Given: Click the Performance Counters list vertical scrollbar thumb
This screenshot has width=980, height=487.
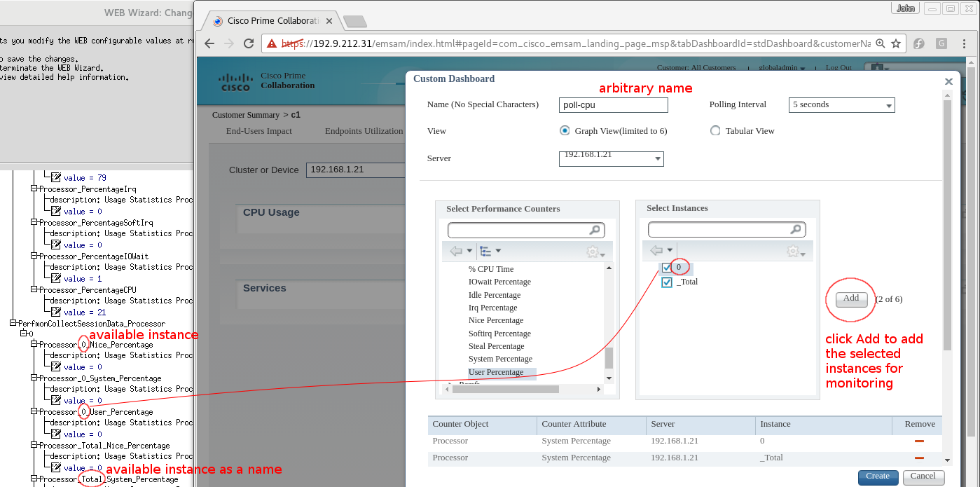Looking at the screenshot, I should click(609, 357).
